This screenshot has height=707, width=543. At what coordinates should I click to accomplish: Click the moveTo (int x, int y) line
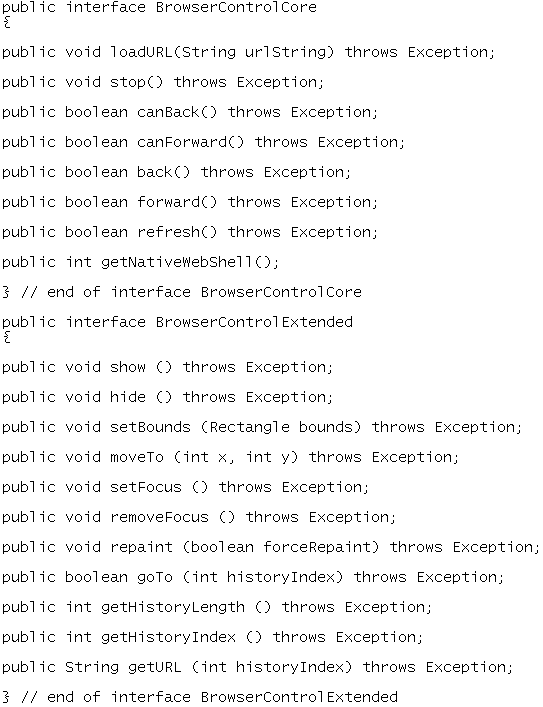tap(230, 458)
